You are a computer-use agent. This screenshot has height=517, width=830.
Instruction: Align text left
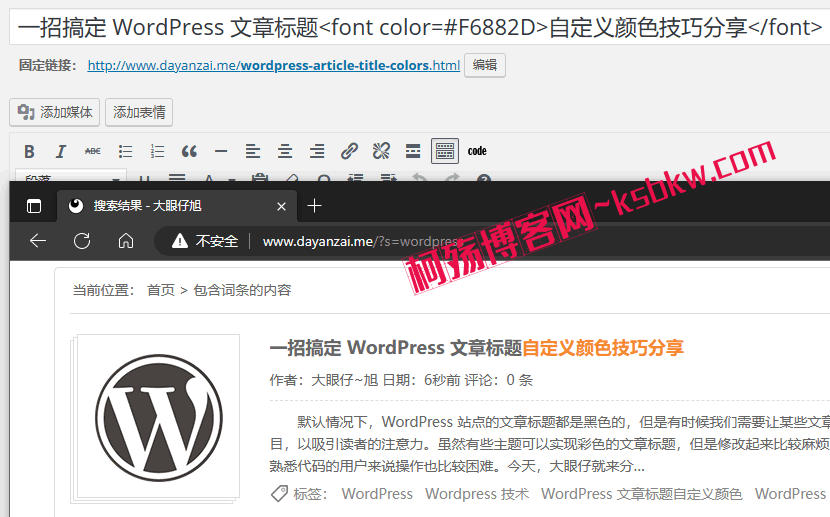tap(253, 151)
